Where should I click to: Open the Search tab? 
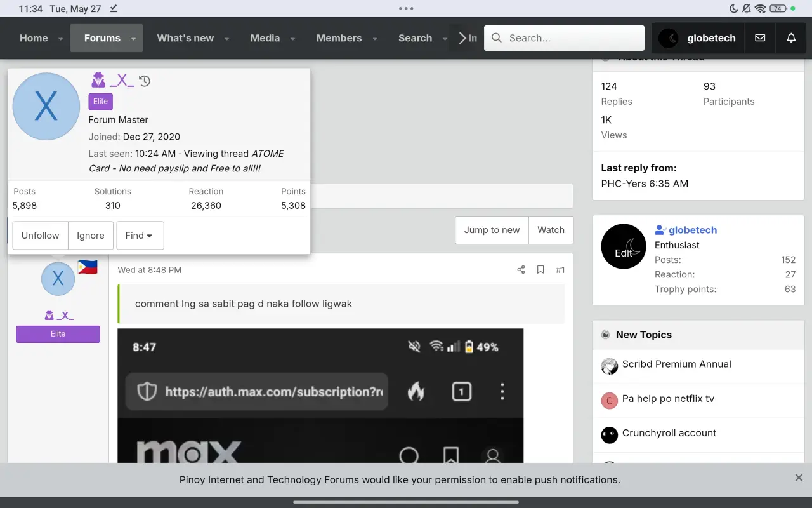click(415, 38)
